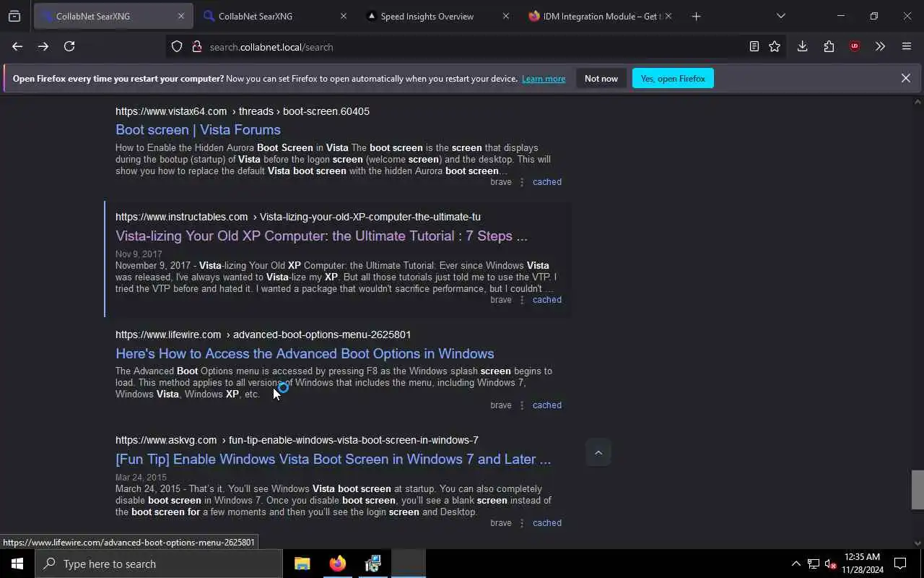The width and height of the screenshot is (924, 578).
Task: Click the site security padlock icon
Action: pyautogui.click(x=196, y=46)
